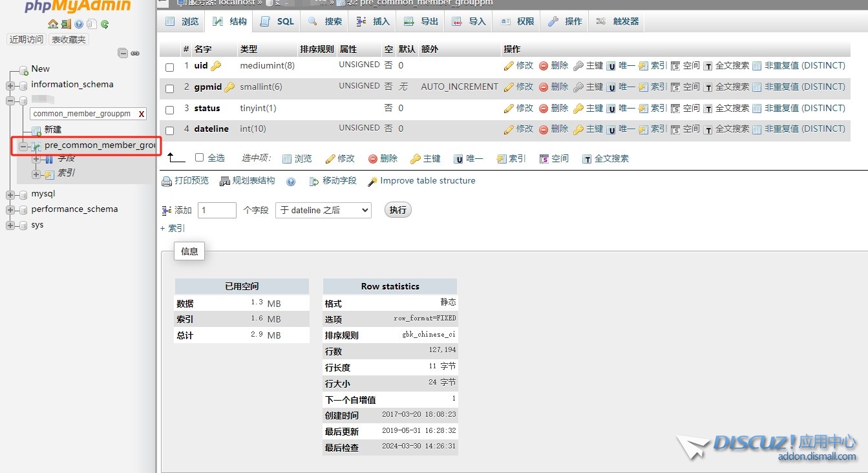The height and width of the screenshot is (473, 868).
Task: Click the up arrow beside 全选
Action: pos(175,158)
